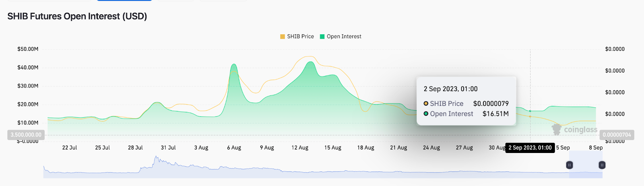Image resolution: width=644 pixels, height=186 pixels.
Task: Click the $50.00M y-axis label
Action: (x=28, y=49)
